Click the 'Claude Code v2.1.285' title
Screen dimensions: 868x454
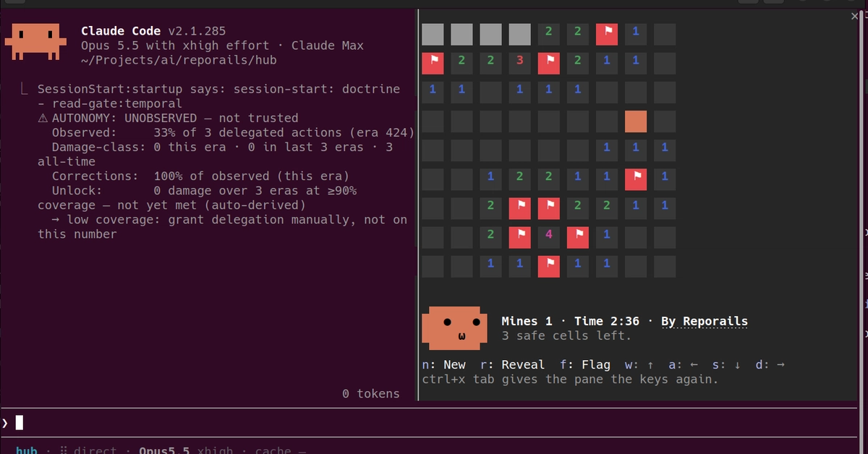(153, 31)
